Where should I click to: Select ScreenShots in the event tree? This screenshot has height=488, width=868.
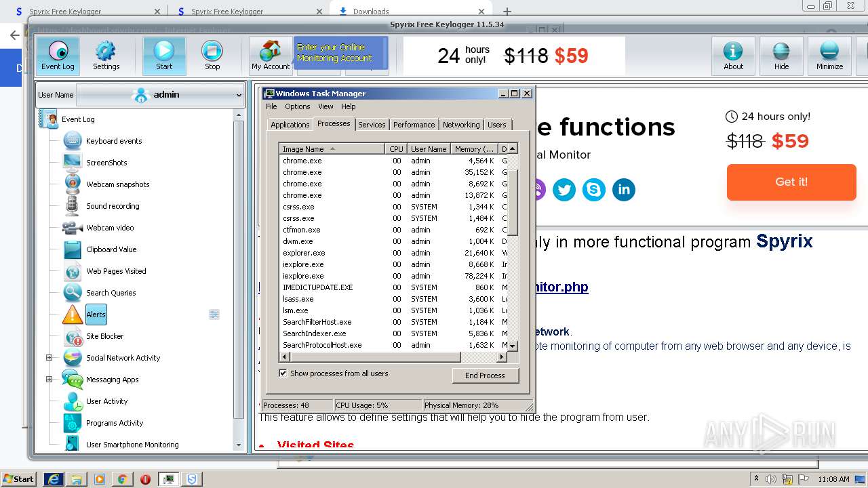click(106, 163)
